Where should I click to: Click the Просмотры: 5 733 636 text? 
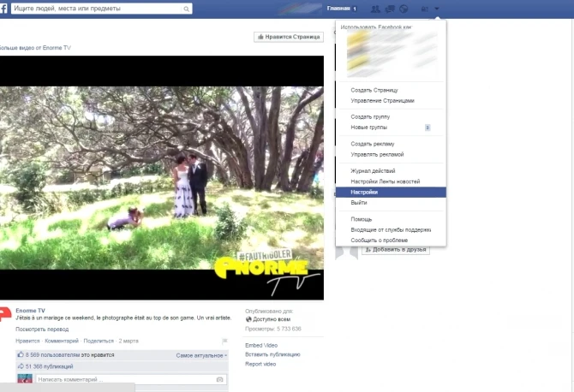coord(272,329)
